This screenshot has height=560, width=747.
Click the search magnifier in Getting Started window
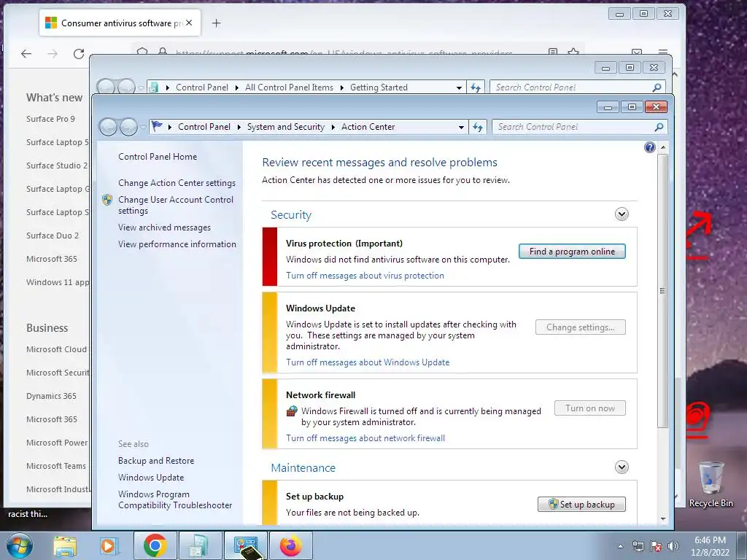click(657, 87)
